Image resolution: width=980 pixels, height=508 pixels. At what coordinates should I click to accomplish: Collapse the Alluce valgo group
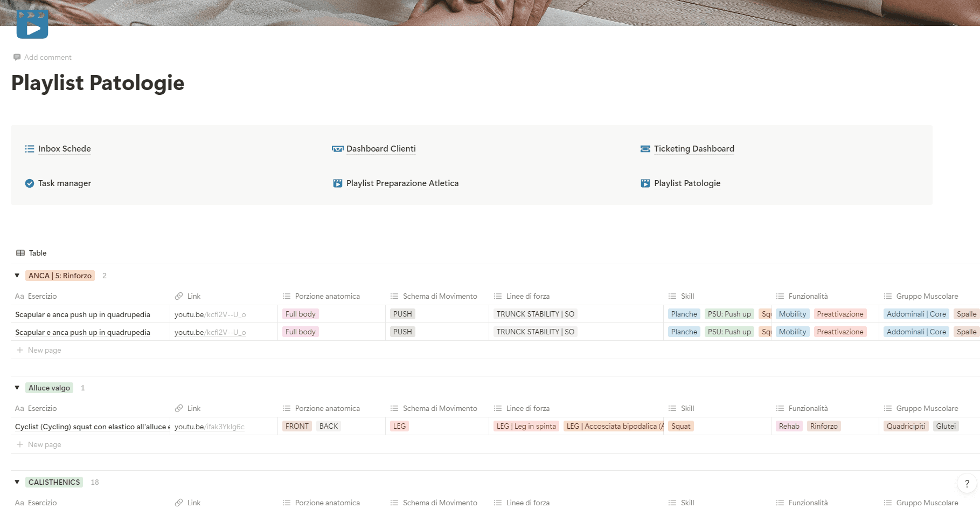coord(17,387)
